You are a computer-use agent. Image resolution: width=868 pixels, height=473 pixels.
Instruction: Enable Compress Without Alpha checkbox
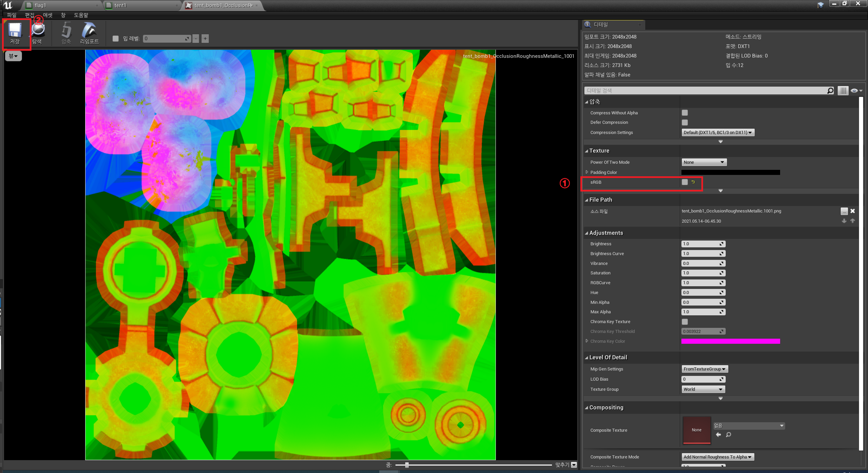coord(685,113)
